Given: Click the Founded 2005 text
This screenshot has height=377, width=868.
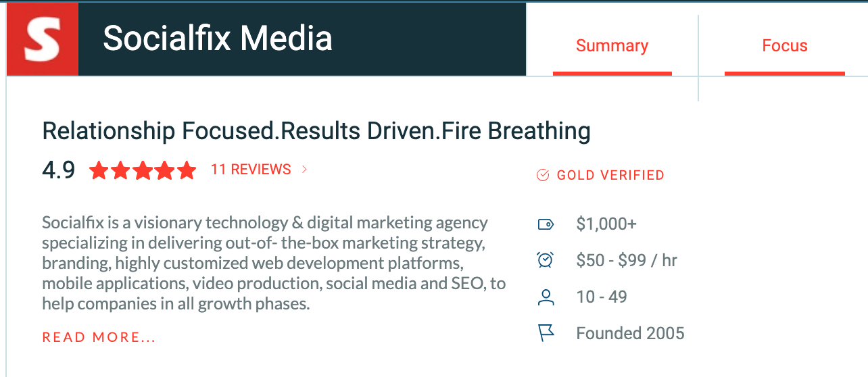Looking at the screenshot, I should [x=630, y=333].
